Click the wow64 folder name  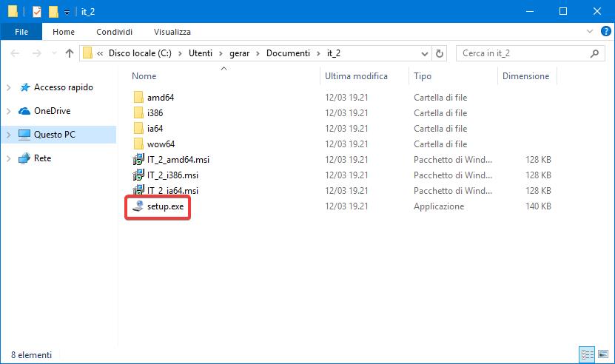[161, 144]
